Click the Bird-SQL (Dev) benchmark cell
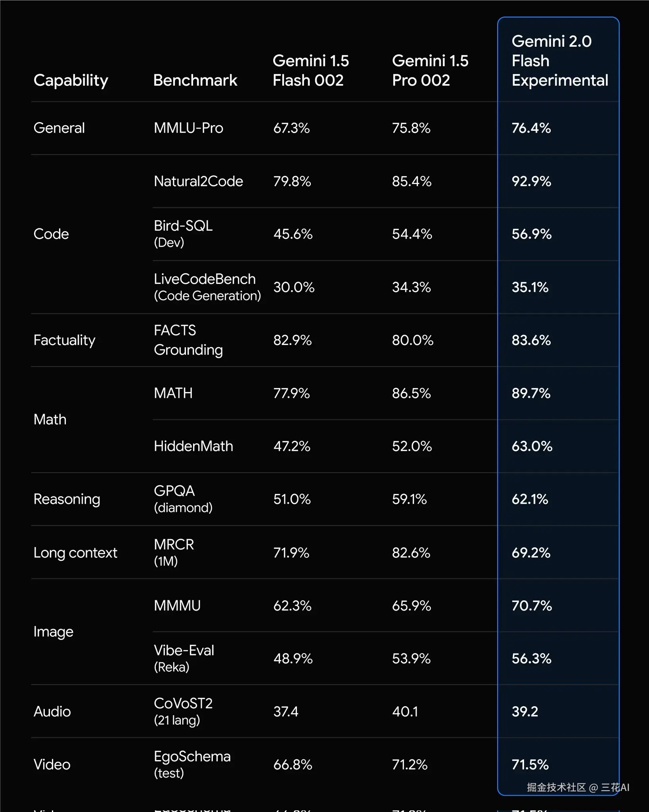 pyautogui.click(x=183, y=234)
